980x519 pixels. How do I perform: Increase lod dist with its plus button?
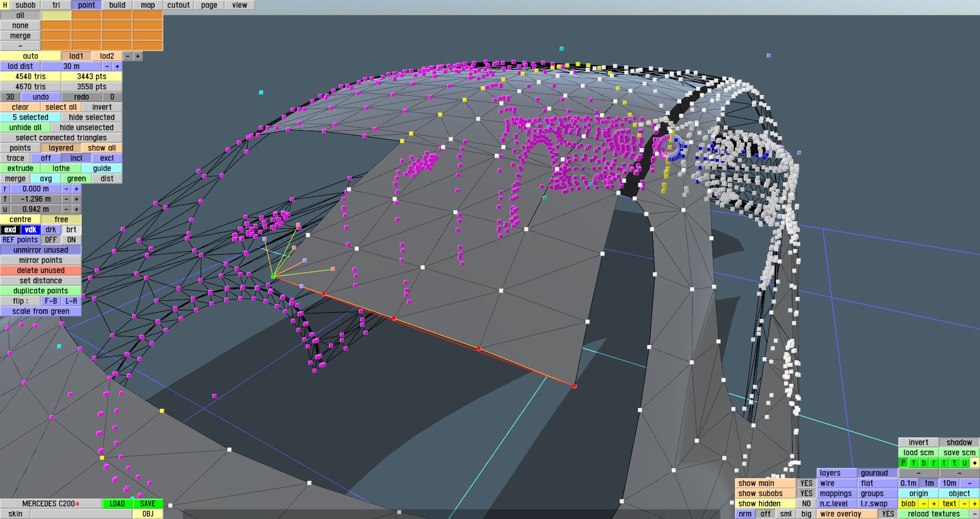click(117, 66)
